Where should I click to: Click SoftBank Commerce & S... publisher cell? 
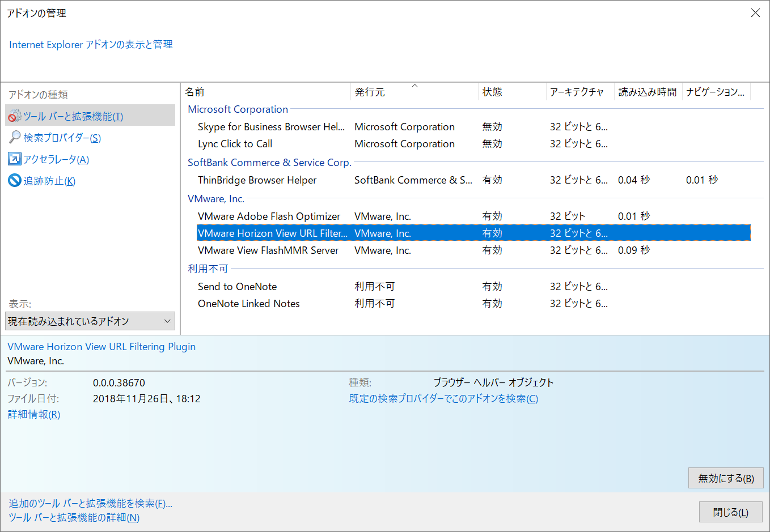click(413, 180)
